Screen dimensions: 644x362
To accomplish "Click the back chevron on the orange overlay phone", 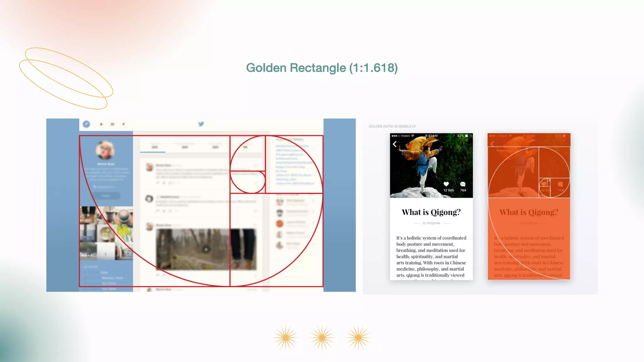I will pyautogui.click(x=492, y=144).
